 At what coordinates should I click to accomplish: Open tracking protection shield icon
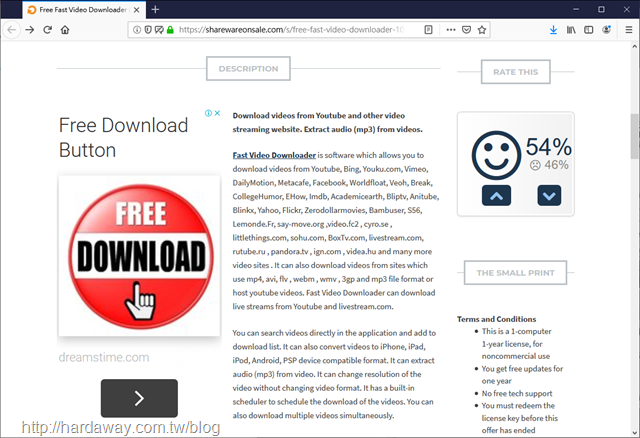pyautogui.click(x=148, y=30)
